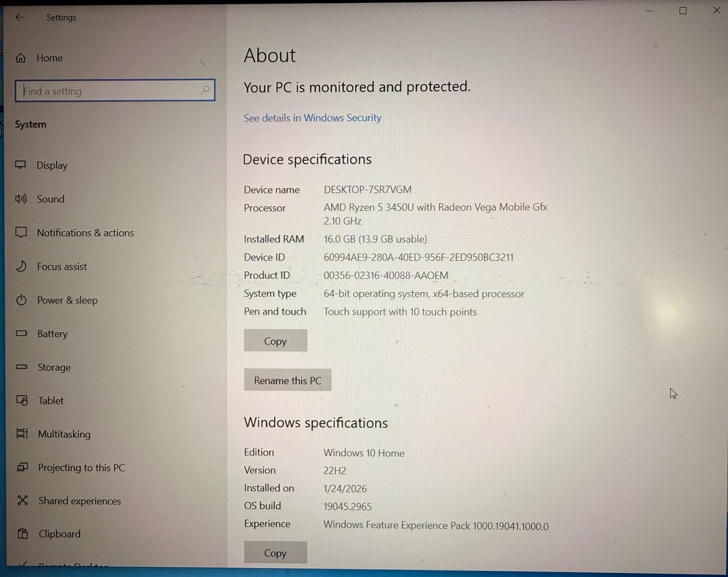Image resolution: width=728 pixels, height=577 pixels.
Task: Click the Device ID value 60994AE9-280A…
Action: (419, 257)
